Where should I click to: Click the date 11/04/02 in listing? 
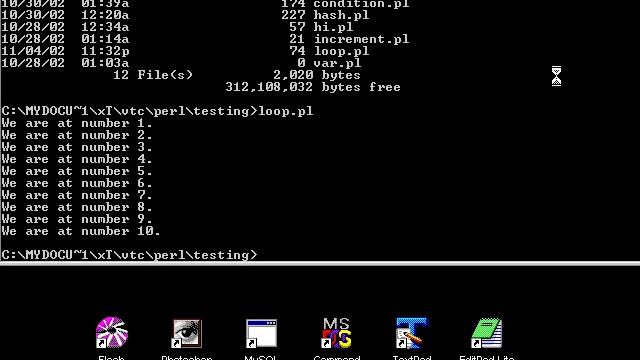pos(33,51)
